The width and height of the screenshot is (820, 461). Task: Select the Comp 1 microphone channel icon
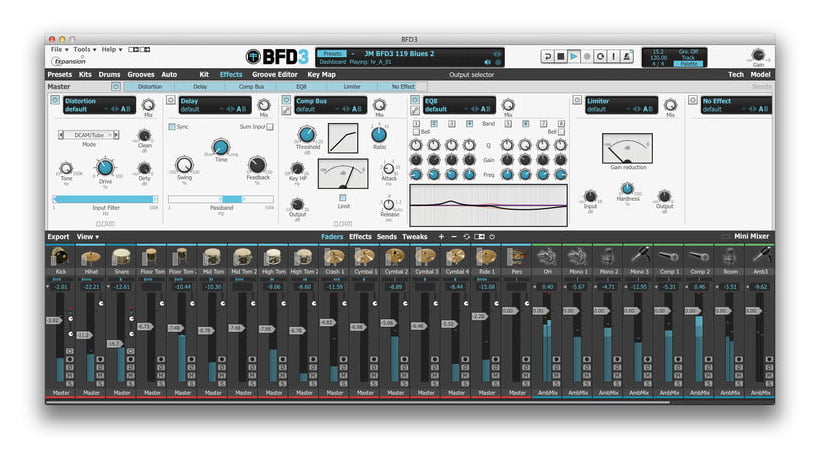pyautogui.click(x=669, y=257)
